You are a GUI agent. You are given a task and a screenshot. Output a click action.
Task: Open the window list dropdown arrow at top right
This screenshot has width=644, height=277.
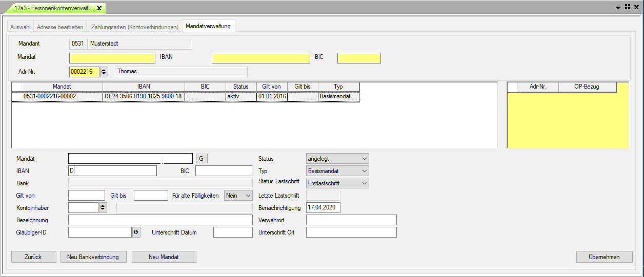(619, 7)
